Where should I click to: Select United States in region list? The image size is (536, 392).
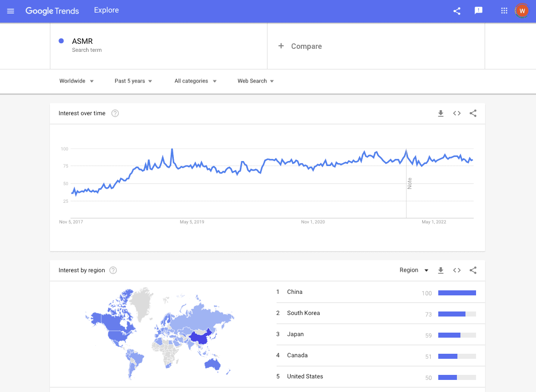[380, 376]
